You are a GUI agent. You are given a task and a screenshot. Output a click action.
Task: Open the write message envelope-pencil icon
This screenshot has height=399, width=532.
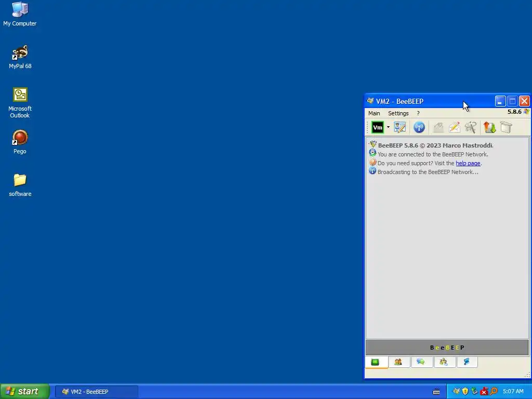[455, 128]
